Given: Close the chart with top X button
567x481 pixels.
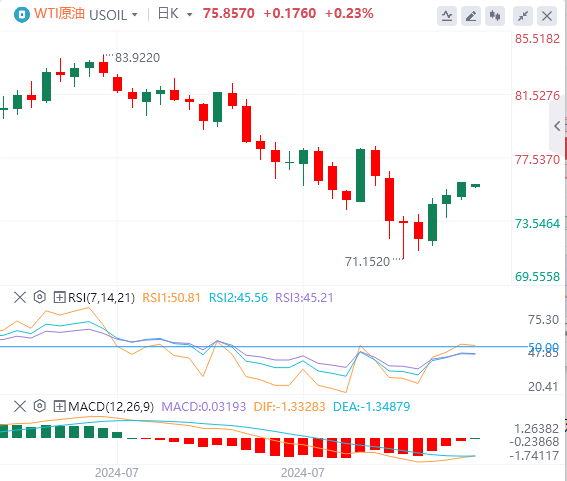Looking at the screenshot, I should (547, 16).
